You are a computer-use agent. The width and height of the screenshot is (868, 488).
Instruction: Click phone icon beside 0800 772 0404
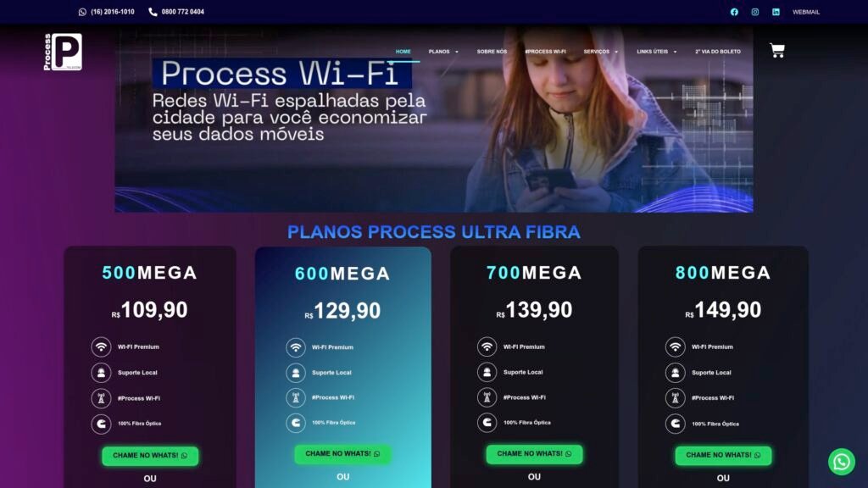tap(153, 12)
